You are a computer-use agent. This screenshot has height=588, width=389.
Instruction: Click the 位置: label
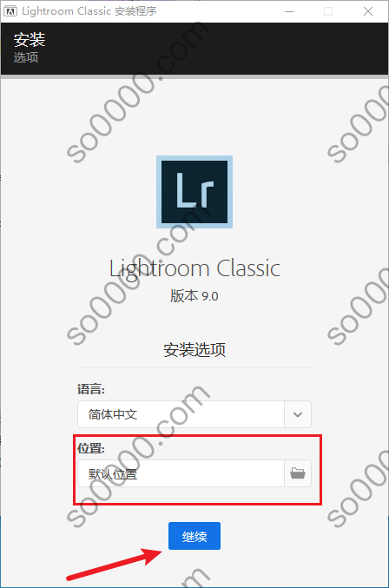(x=91, y=448)
